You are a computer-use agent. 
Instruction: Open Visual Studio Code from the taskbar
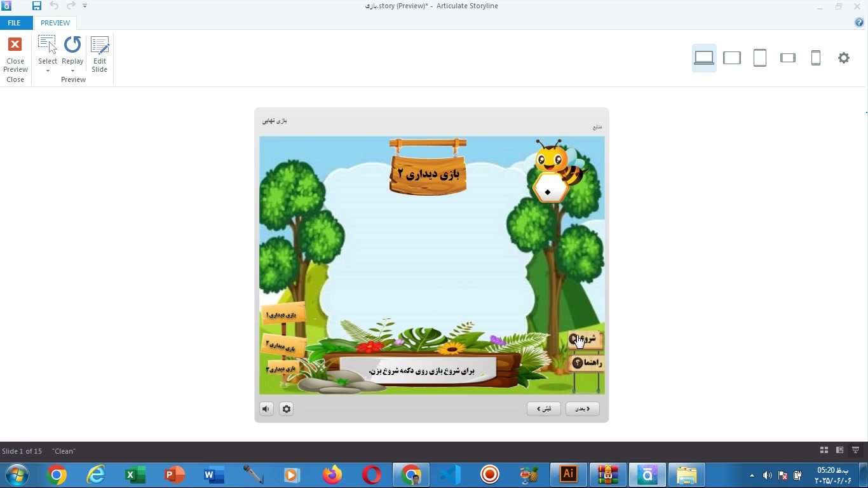pos(451,475)
